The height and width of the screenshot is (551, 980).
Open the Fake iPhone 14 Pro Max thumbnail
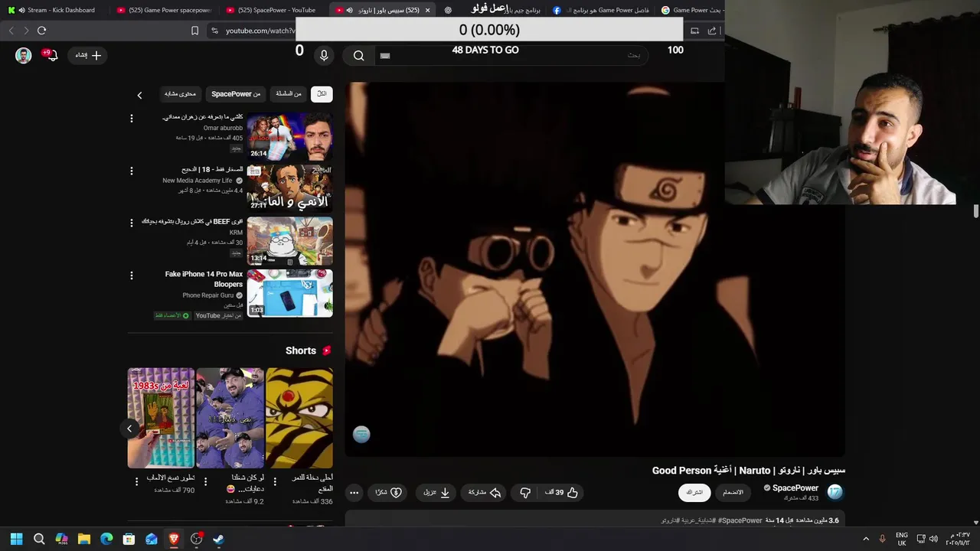(x=289, y=292)
